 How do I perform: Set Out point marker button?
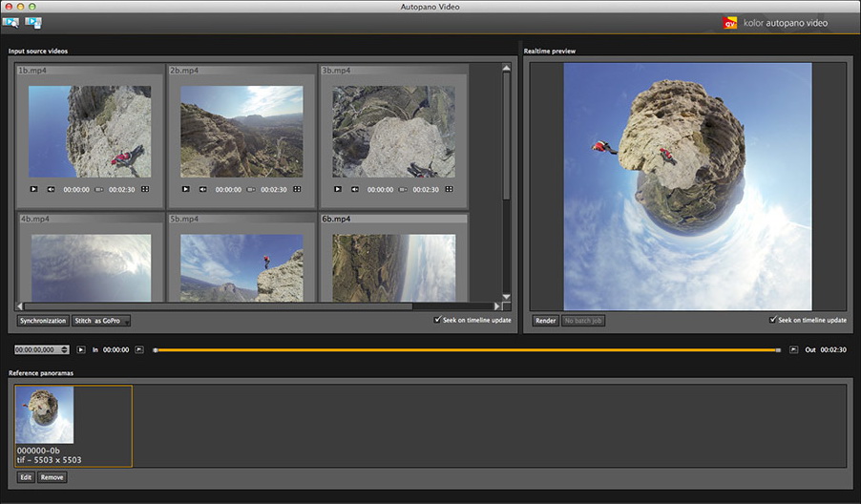(793, 350)
